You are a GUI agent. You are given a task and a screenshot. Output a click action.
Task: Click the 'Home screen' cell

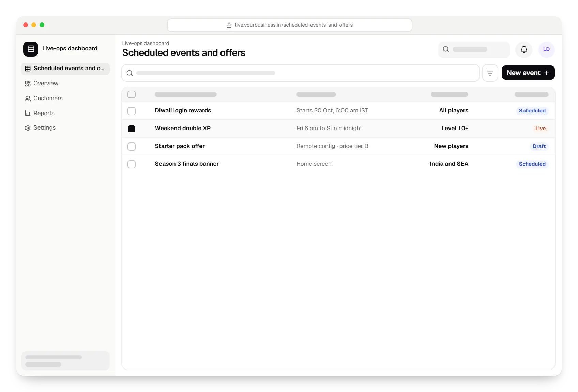coord(314,164)
